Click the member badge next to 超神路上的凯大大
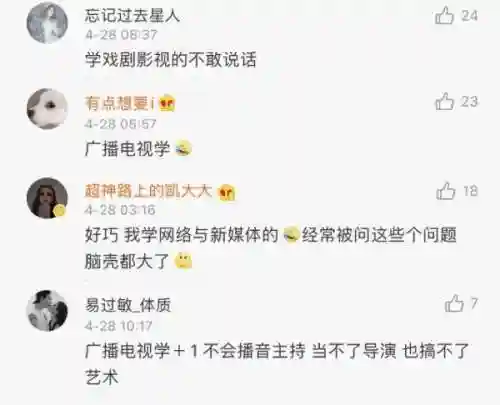Screen dimensions: 500x405 [226, 193]
